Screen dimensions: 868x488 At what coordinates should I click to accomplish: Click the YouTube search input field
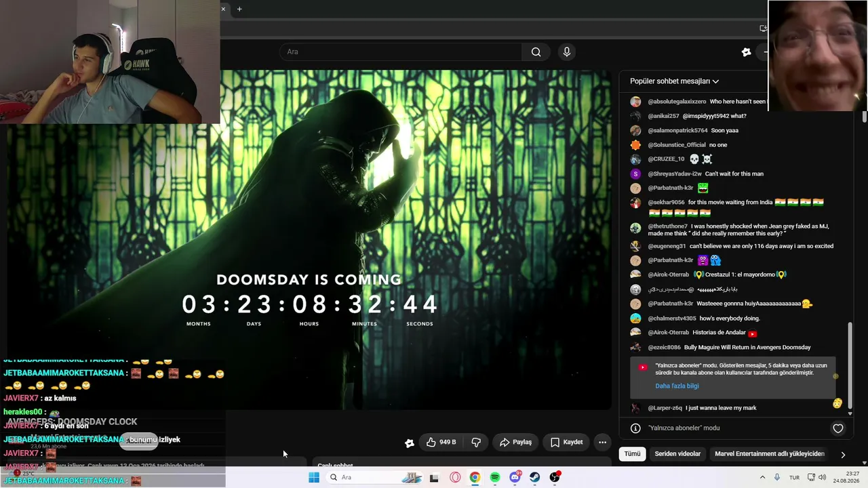pyautogui.click(x=400, y=52)
